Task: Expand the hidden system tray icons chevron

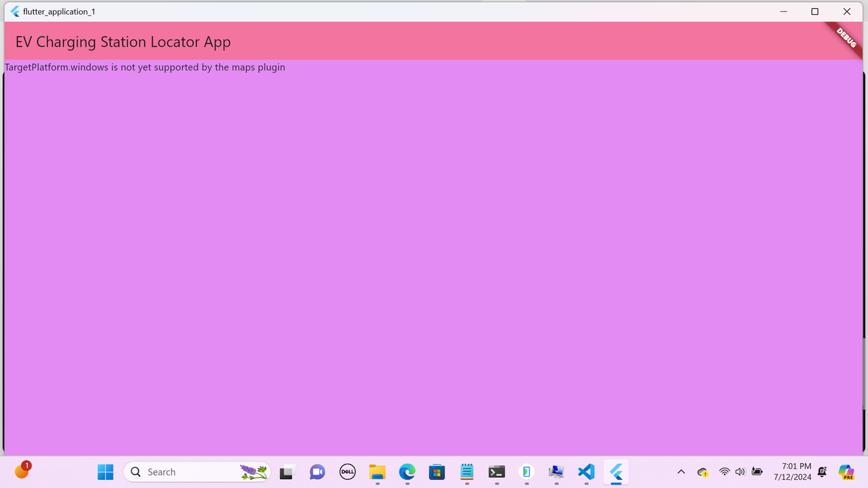Action: [682, 472]
